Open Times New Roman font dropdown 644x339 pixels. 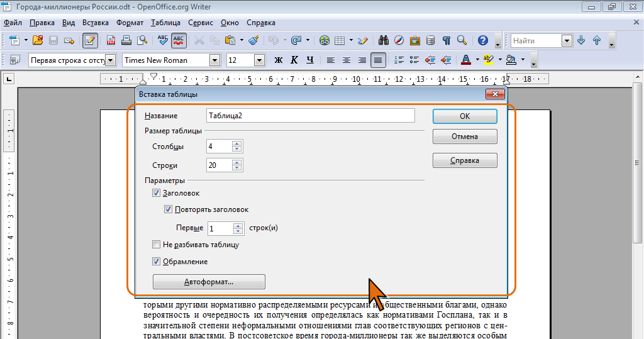(215, 60)
